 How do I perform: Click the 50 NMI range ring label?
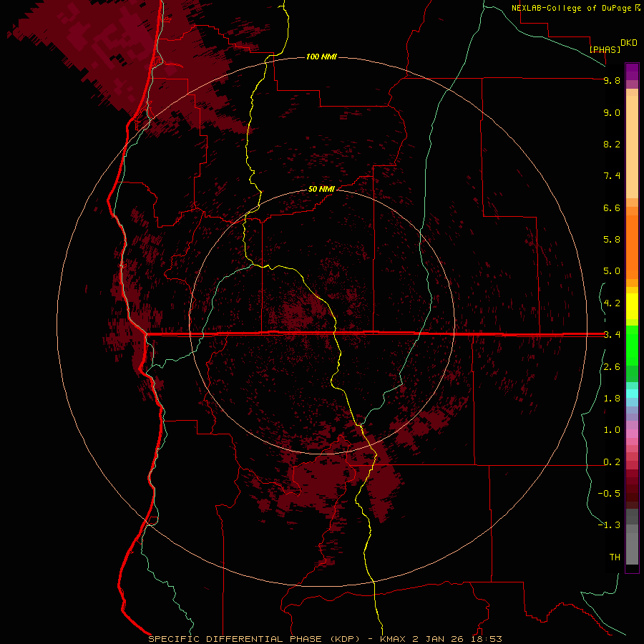click(x=321, y=189)
